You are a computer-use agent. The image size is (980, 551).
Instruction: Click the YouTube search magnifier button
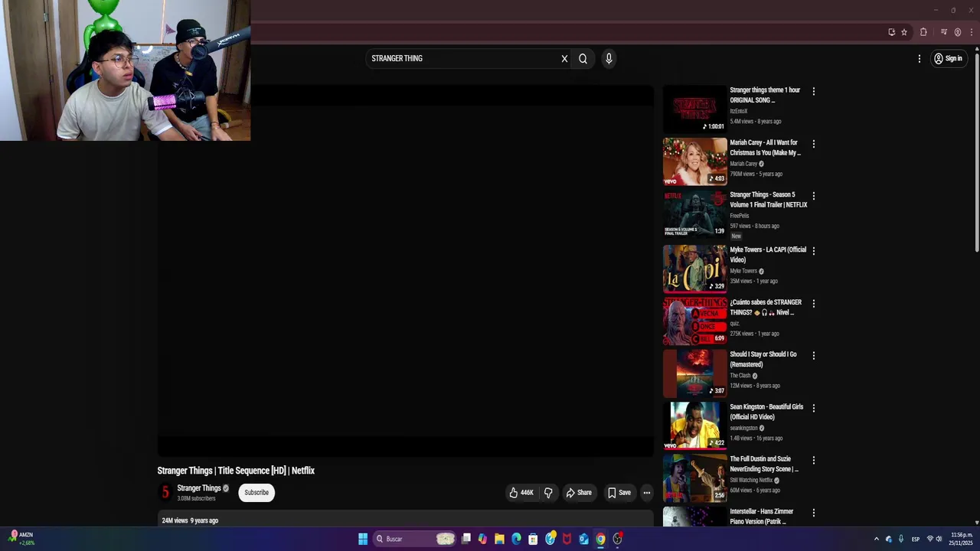[x=583, y=59]
